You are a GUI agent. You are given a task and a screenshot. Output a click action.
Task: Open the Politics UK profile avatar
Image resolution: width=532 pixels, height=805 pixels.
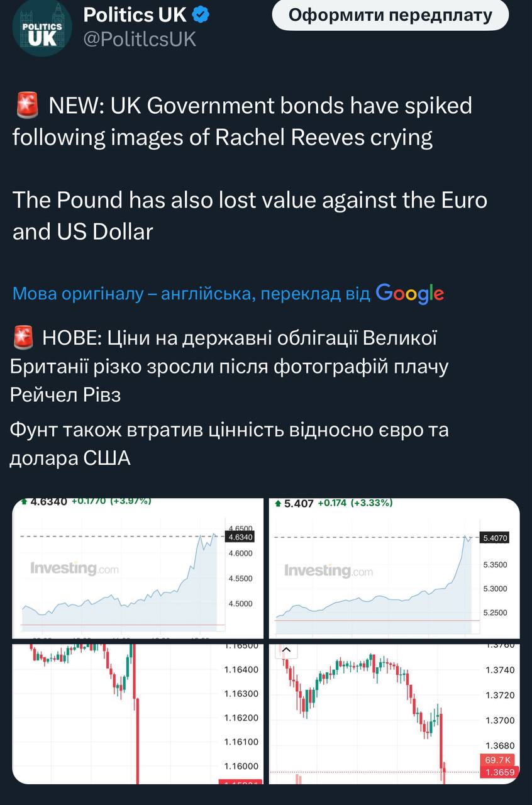42,28
